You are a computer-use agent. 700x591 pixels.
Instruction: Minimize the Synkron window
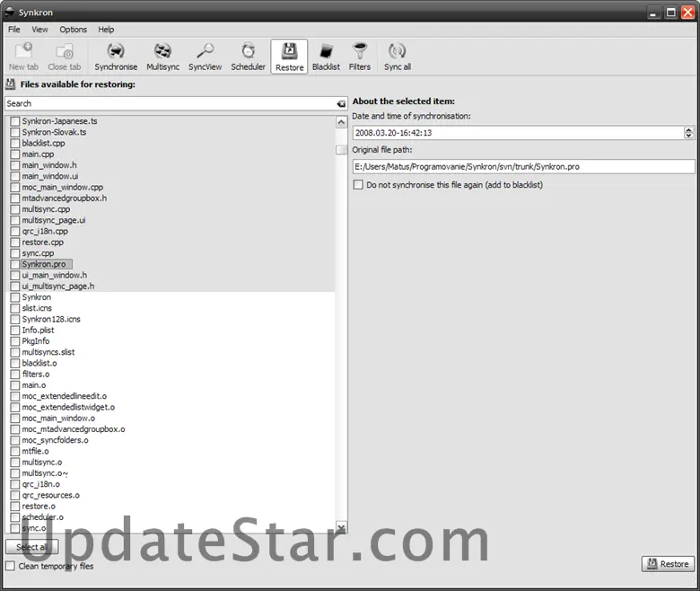coord(653,13)
